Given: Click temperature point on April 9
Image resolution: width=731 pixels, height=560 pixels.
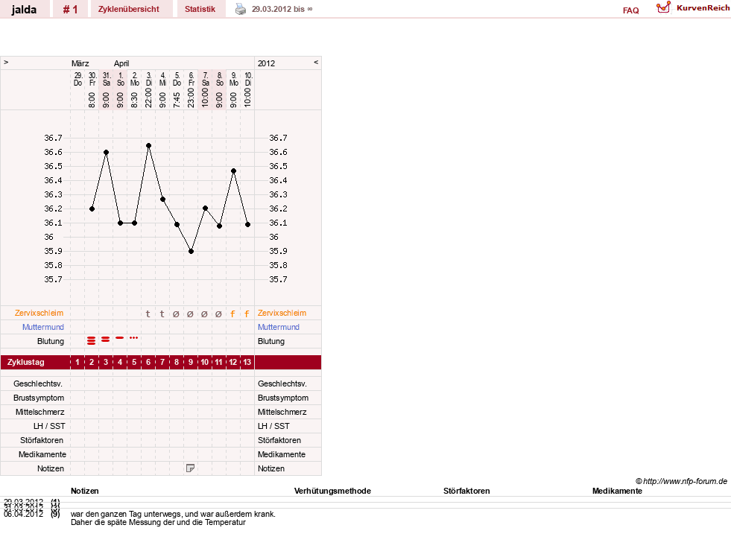Looking at the screenshot, I should coord(233,171).
